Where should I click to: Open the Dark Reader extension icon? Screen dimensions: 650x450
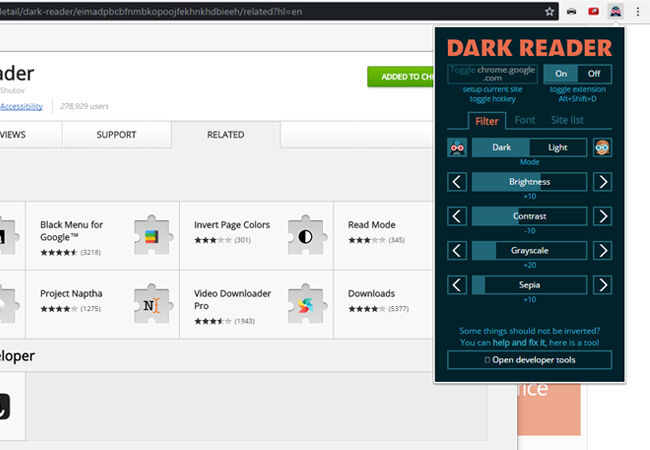click(616, 12)
